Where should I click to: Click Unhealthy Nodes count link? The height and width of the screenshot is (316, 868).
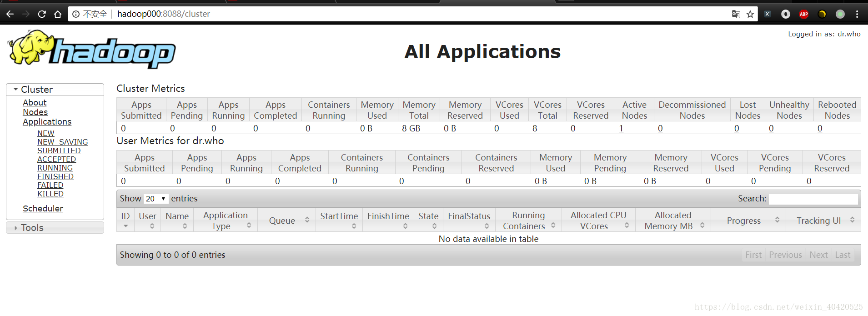coord(771,128)
